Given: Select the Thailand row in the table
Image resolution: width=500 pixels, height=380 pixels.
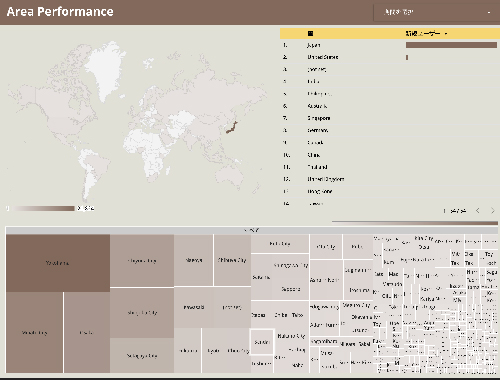Looking at the screenshot, I should (x=389, y=167).
